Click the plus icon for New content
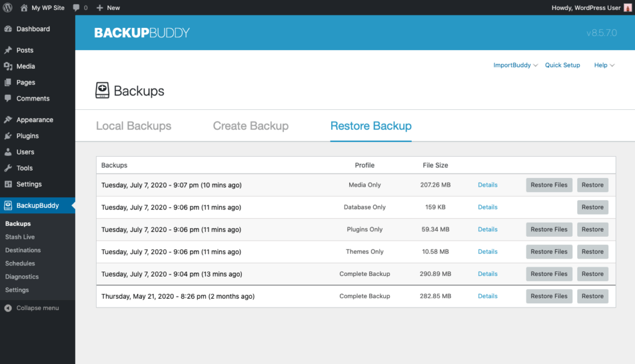Image resolution: width=635 pixels, height=364 pixels. tap(100, 7)
